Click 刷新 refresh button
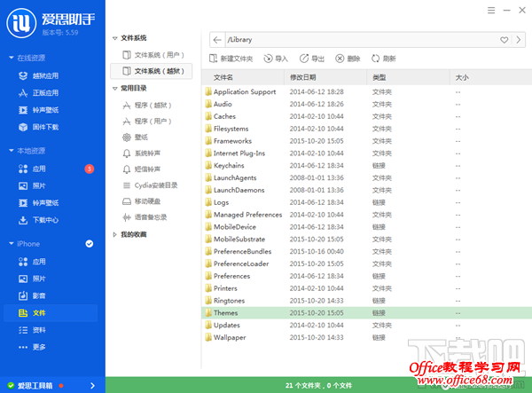The width and height of the screenshot is (532, 393). tap(383, 59)
